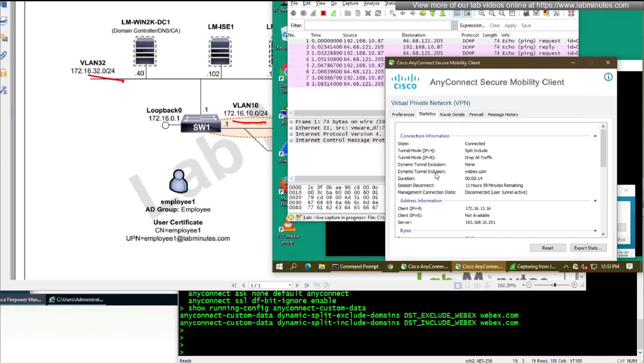644x363 pixels.
Task: Click in the Wireshark filter input field
Action: (377, 25)
